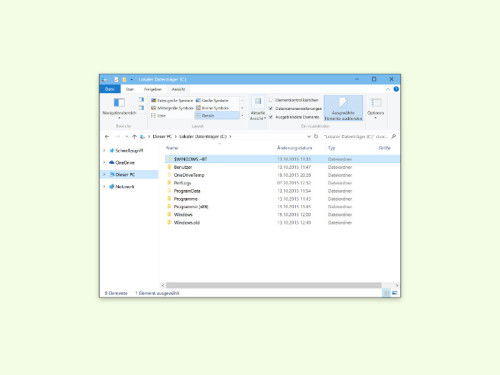Expand the Schnellzugriff tree node
This screenshot has width=500, height=375.
click(104, 151)
